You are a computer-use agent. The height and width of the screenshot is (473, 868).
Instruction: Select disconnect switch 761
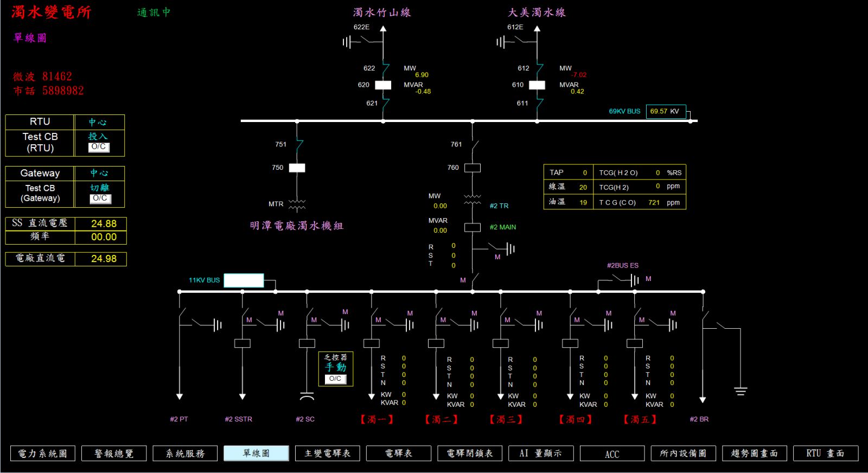475,145
